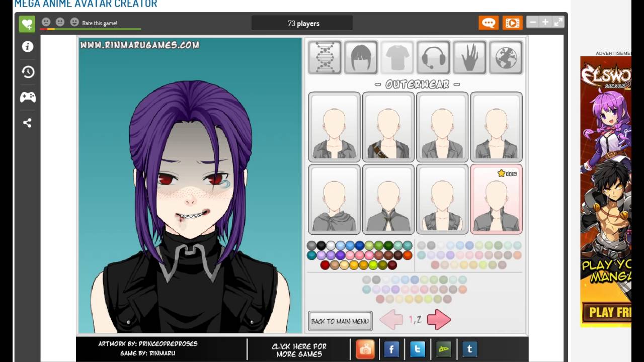
Task: Click the Rate this game! label
Action: point(100,23)
